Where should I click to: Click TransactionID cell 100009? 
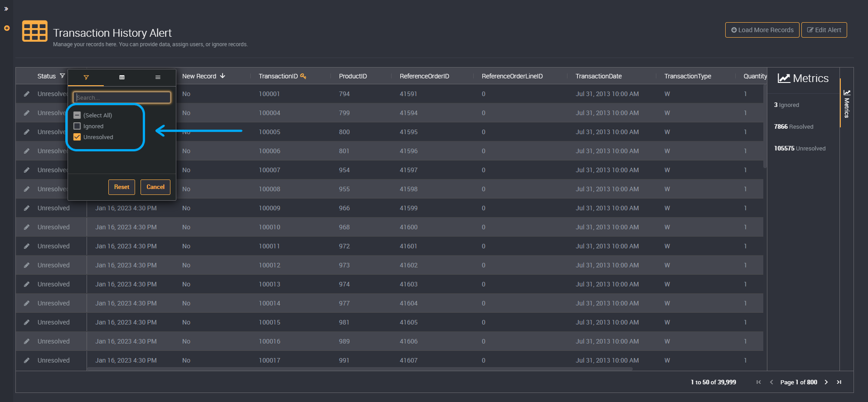(269, 208)
